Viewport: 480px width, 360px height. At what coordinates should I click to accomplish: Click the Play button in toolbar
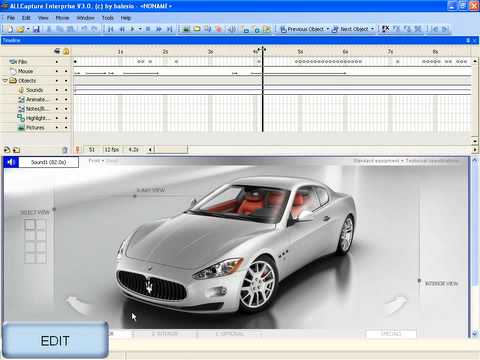pos(132,29)
